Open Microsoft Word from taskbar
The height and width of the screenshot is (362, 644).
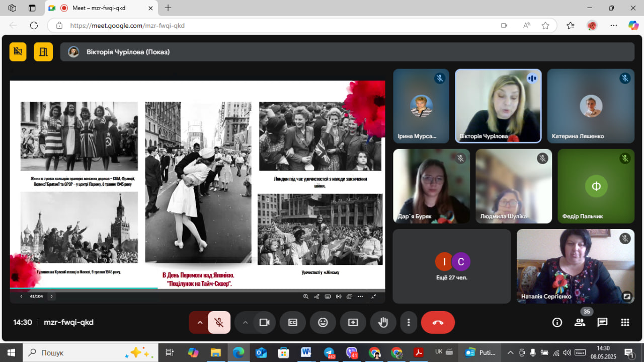(306, 352)
